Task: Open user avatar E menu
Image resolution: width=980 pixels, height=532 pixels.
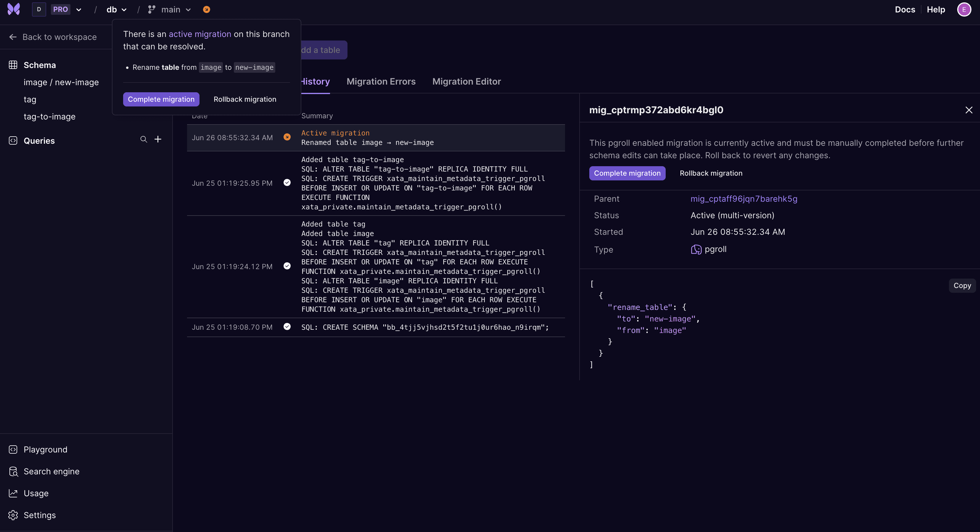Action: click(x=964, y=9)
